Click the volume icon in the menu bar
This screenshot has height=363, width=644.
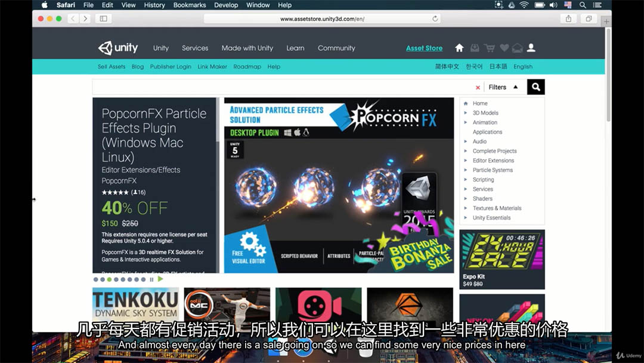point(553,5)
